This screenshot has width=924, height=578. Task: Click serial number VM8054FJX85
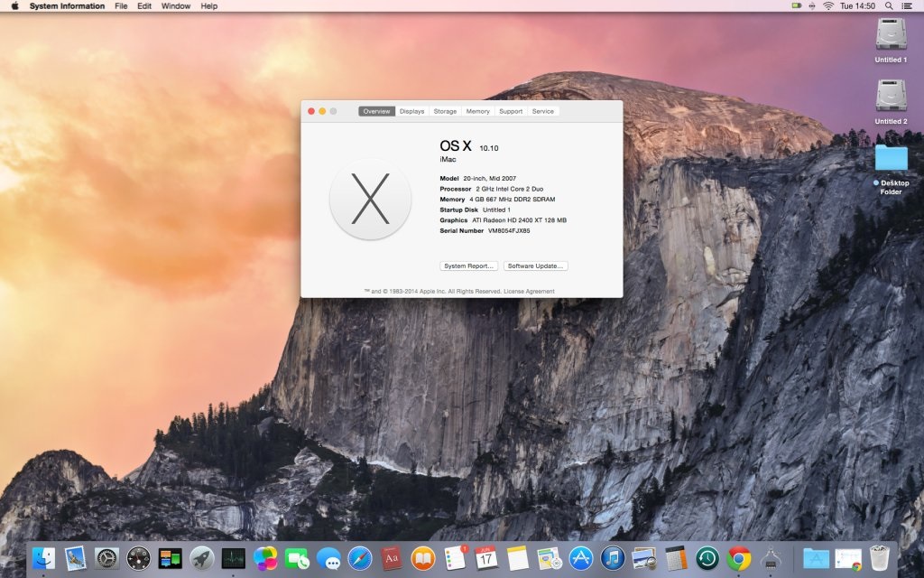point(509,230)
